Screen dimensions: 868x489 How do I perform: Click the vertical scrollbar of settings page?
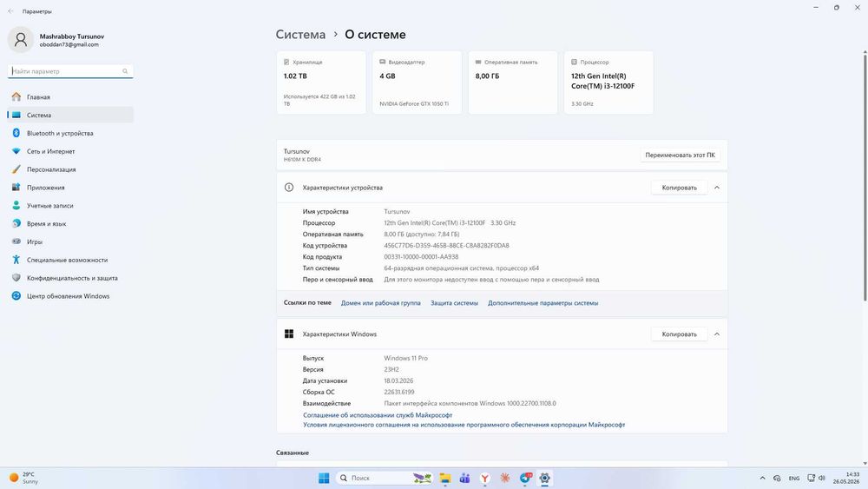865,177
